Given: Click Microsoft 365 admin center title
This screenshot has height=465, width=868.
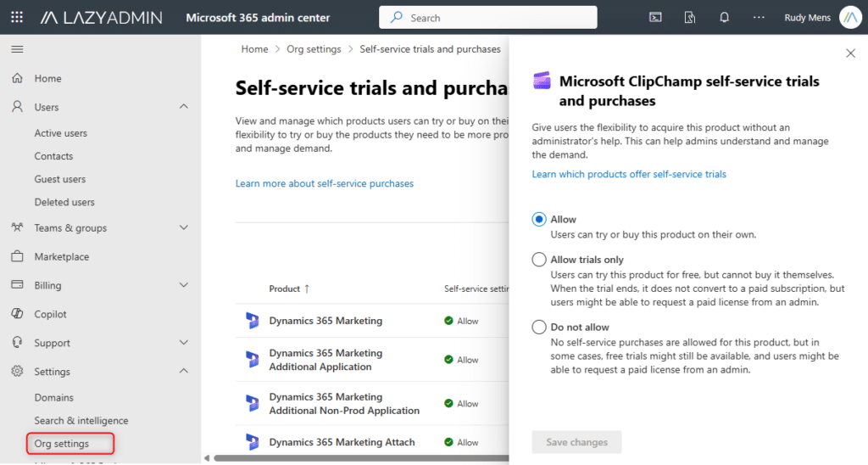Looking at the screenshot, I should 258,18.
